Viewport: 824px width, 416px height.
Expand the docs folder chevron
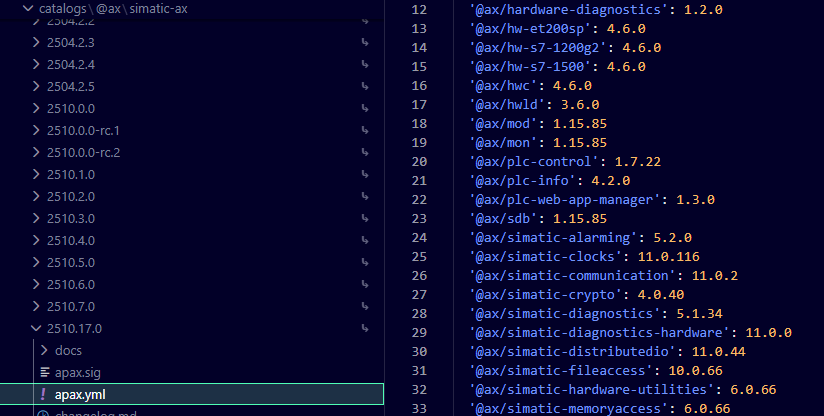click(x=44, y=350)
